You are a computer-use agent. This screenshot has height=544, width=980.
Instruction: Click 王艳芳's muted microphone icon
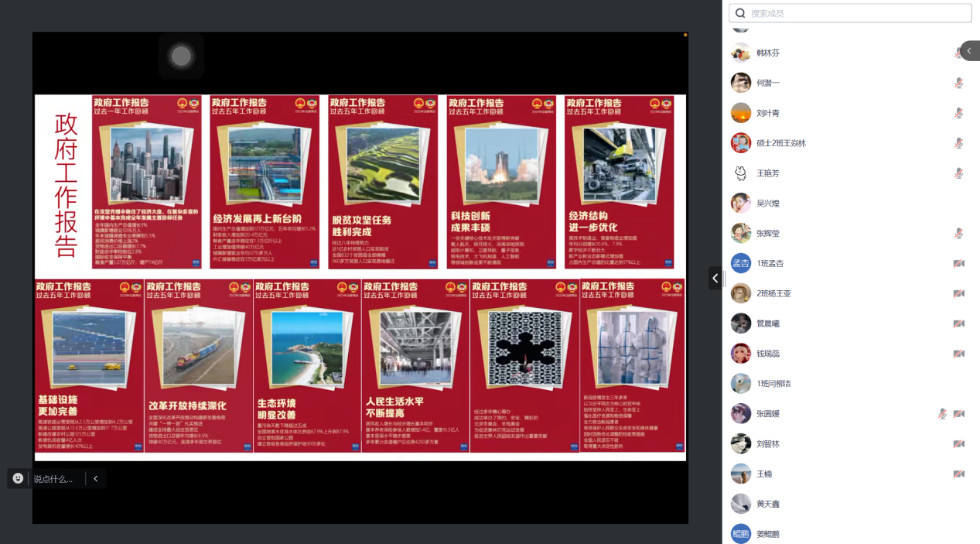pyautogui.click(x=958, y=173)
